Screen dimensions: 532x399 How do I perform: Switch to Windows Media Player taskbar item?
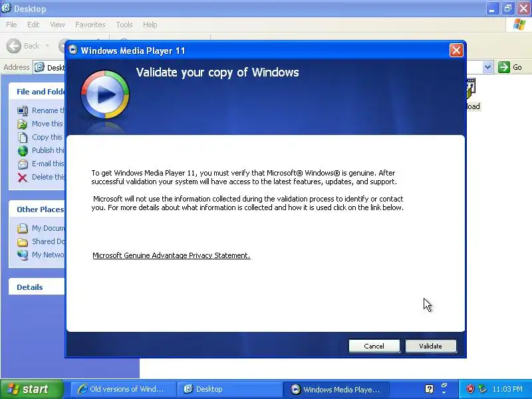point(336,389)
